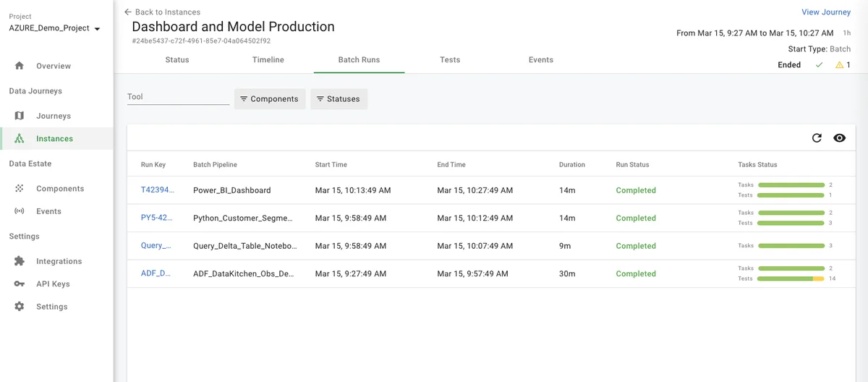Click the Events broadcast icon

pos(20,211)
